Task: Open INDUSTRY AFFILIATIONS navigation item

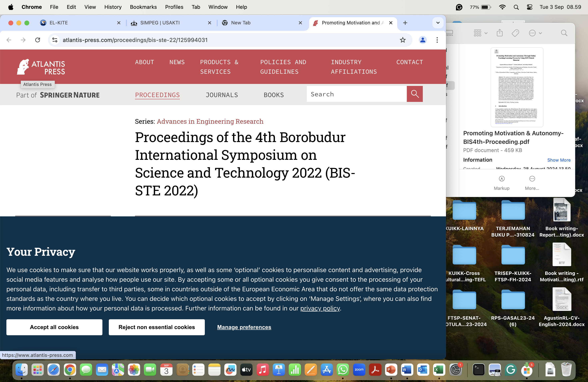Action: pyautogui.click(x=354, y=67)
